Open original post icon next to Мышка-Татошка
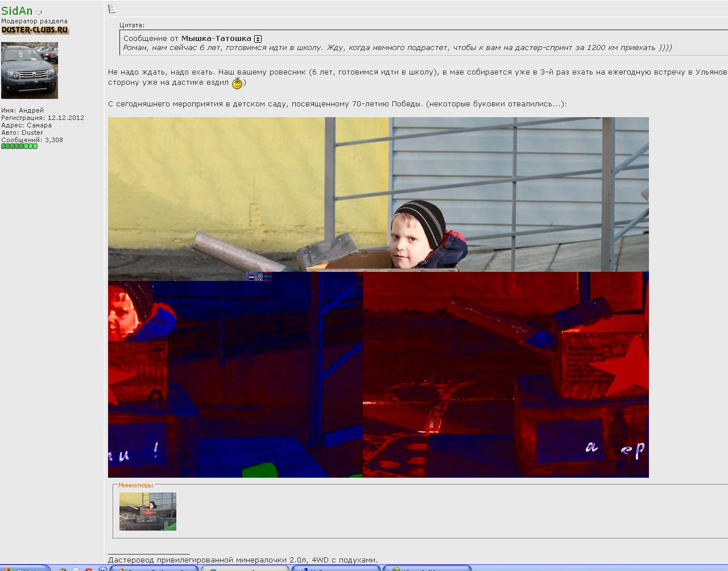Screen dimensions: 728x571 (258, 39)
